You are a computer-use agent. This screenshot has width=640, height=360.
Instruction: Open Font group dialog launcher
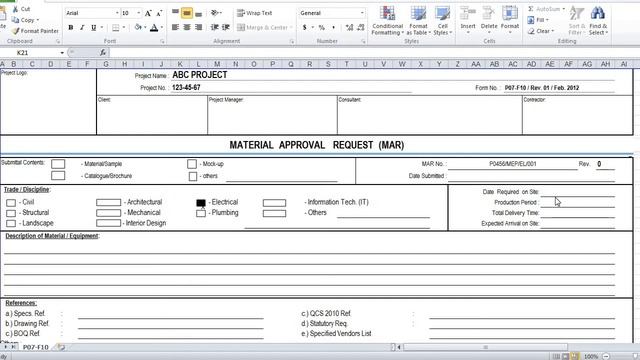click(162, 41)
